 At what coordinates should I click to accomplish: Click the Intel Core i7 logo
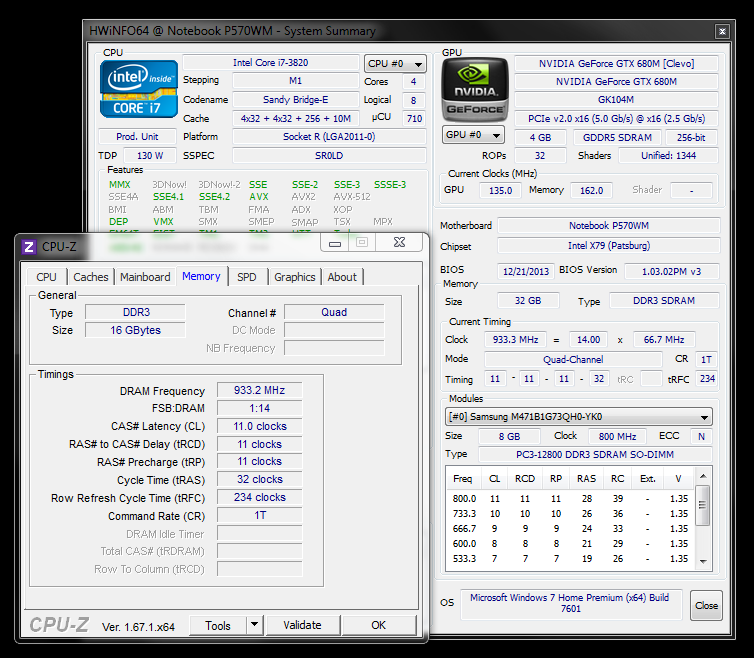[139, 89]
